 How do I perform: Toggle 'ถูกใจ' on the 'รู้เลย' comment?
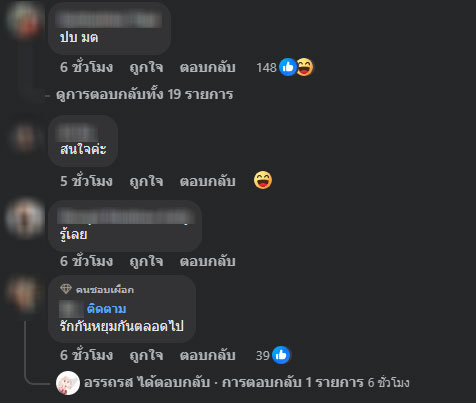(146, 261)
